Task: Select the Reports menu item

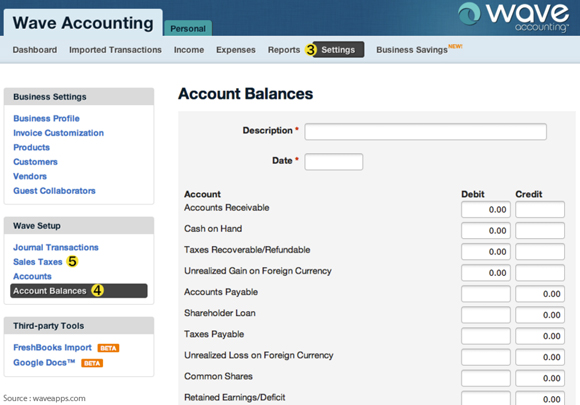Action: pyautogui.click(x=284, y=50)
